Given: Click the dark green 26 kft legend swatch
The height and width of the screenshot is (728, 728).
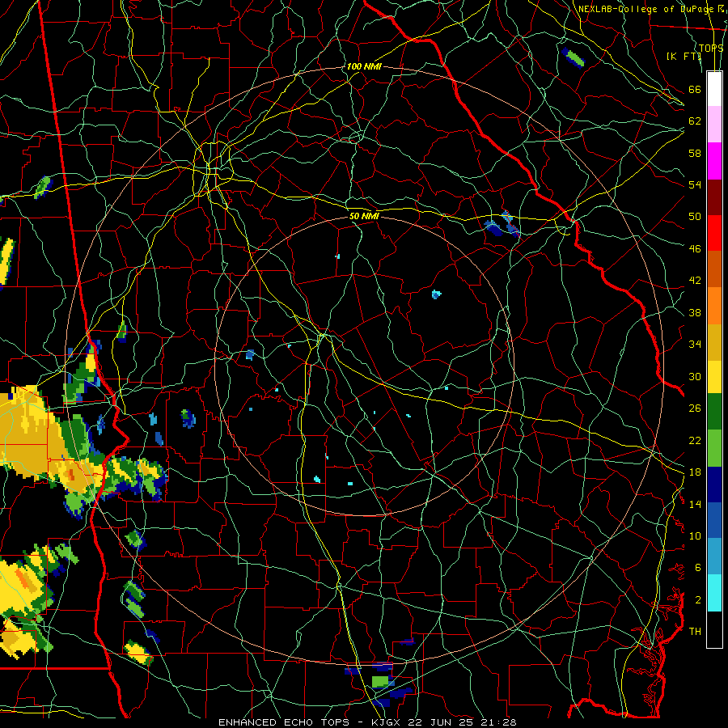Looking at the screenshot, I should coord(714,412).
